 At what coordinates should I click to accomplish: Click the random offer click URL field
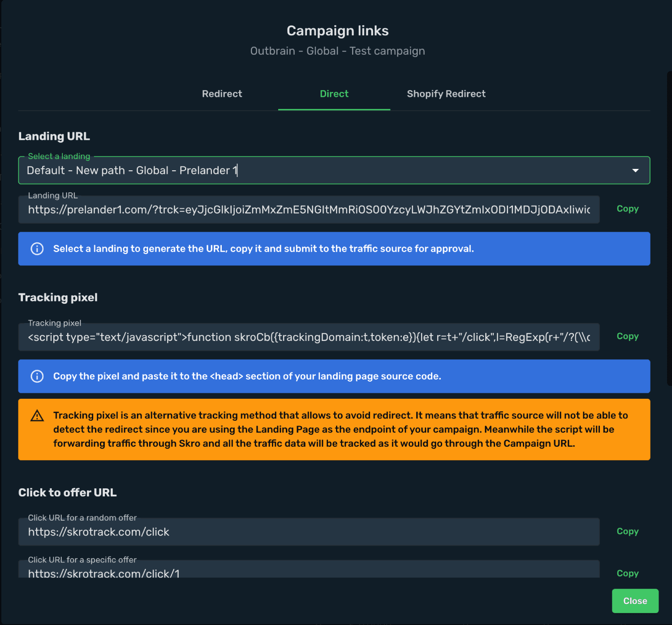point(309,532)
